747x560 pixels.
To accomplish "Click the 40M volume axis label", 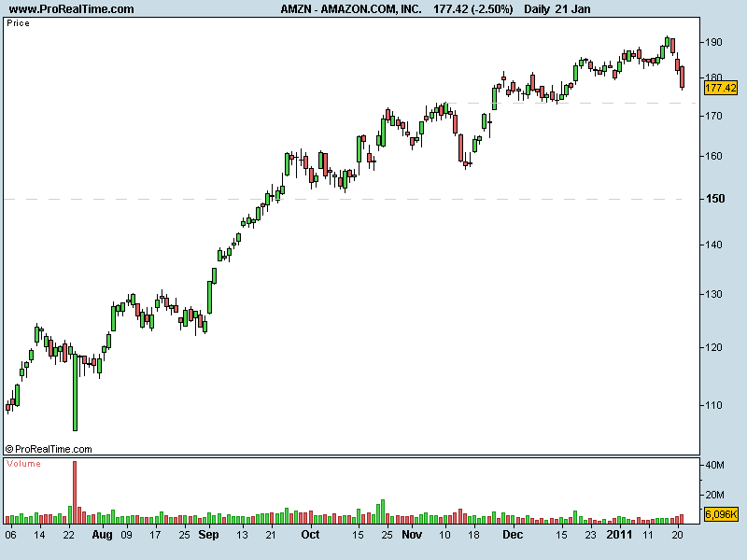I will 714,465.
